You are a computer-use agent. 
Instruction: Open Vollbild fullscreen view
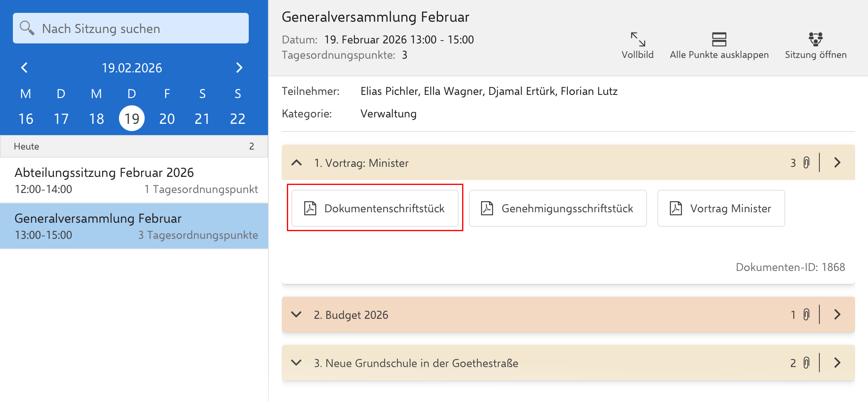[638, 45]
